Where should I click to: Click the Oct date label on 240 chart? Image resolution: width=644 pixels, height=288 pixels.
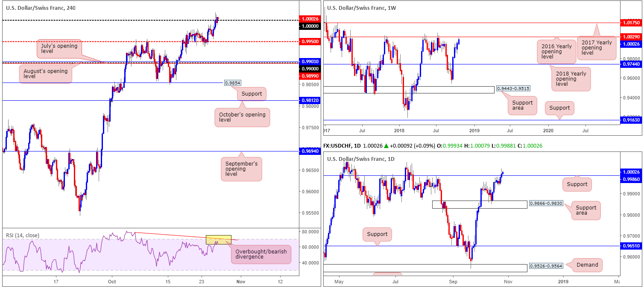[x=112, y=282]
